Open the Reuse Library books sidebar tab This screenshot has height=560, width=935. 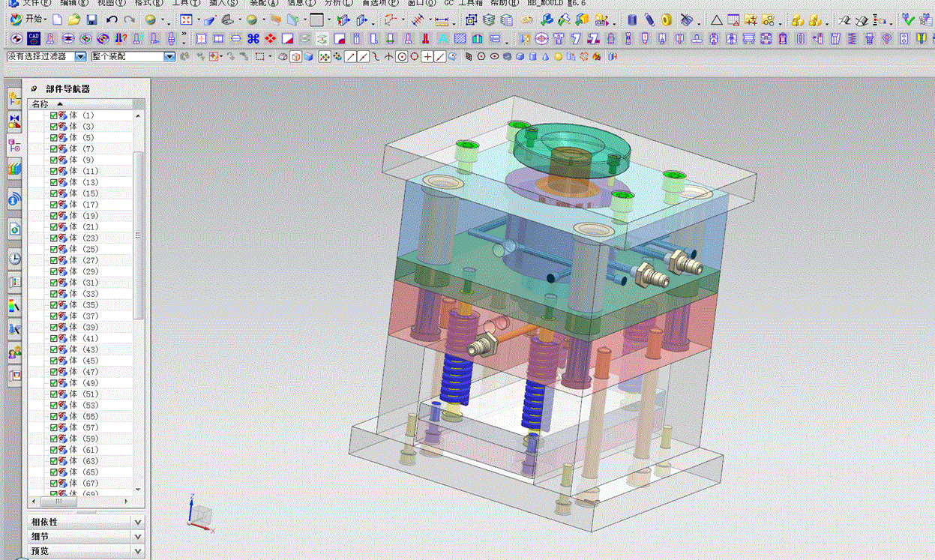14,169
